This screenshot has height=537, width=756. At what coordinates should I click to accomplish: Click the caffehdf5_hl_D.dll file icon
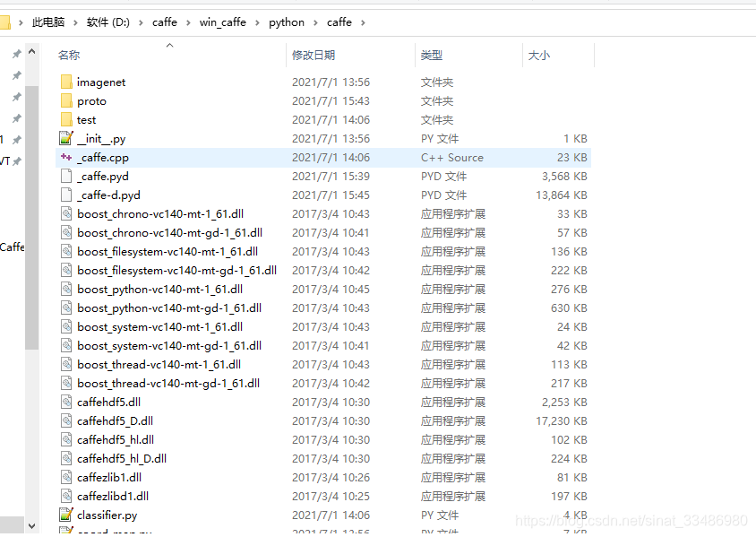pos(66,458)
